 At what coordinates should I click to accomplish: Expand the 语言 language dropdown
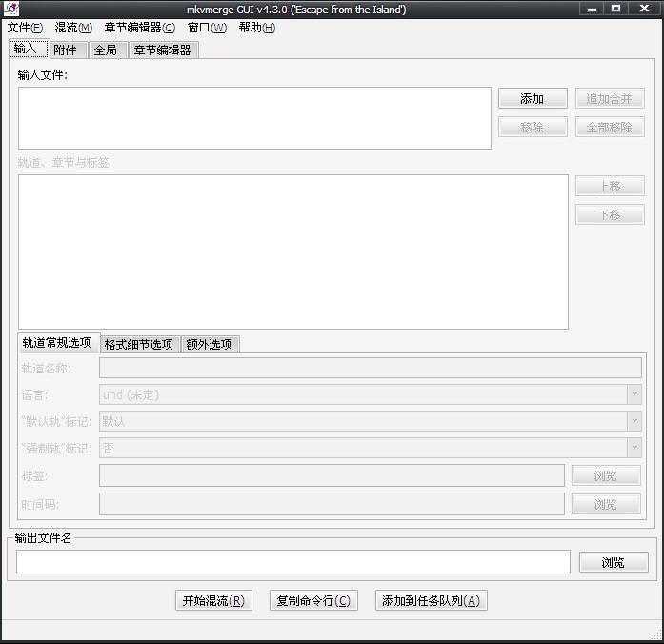(x=634, y=394)
